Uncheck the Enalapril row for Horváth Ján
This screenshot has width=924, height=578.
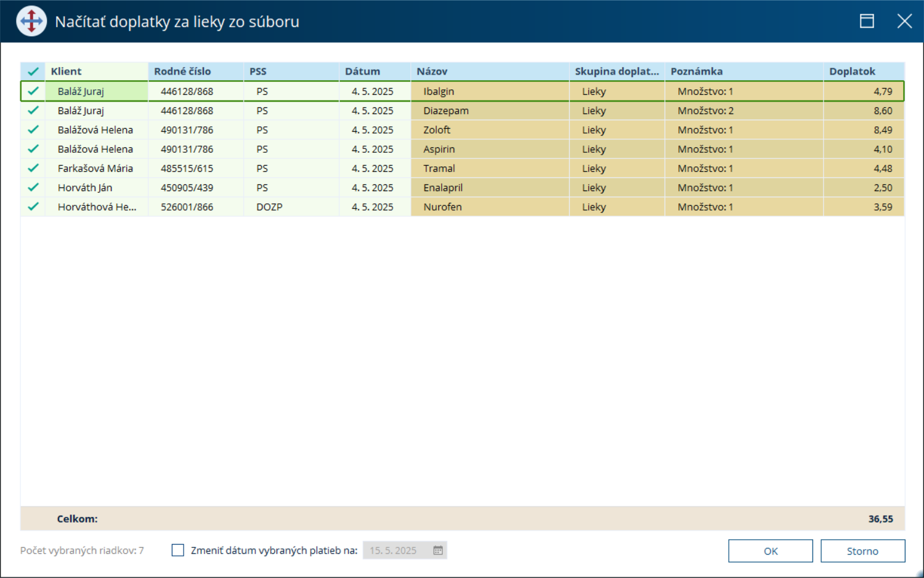coord(33,187)
